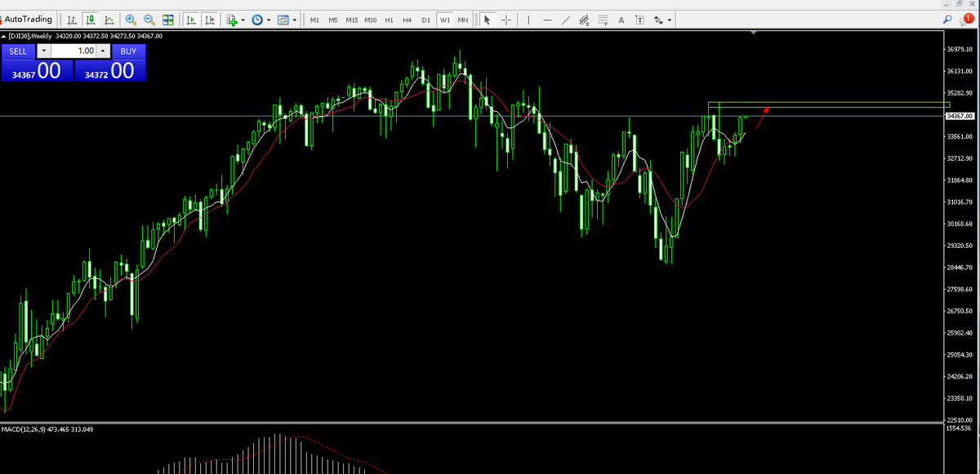Toggle chart auto scroll
This screenshot has height=474, width=980.
[191, 20]
